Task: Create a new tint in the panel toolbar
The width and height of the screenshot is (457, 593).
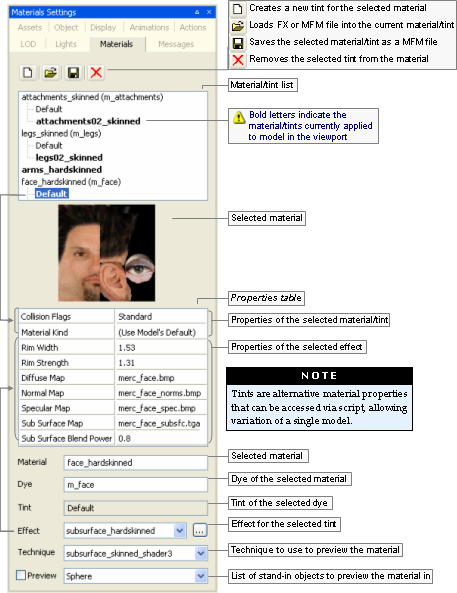Action: pyautogui.click(x=28, y=72)
